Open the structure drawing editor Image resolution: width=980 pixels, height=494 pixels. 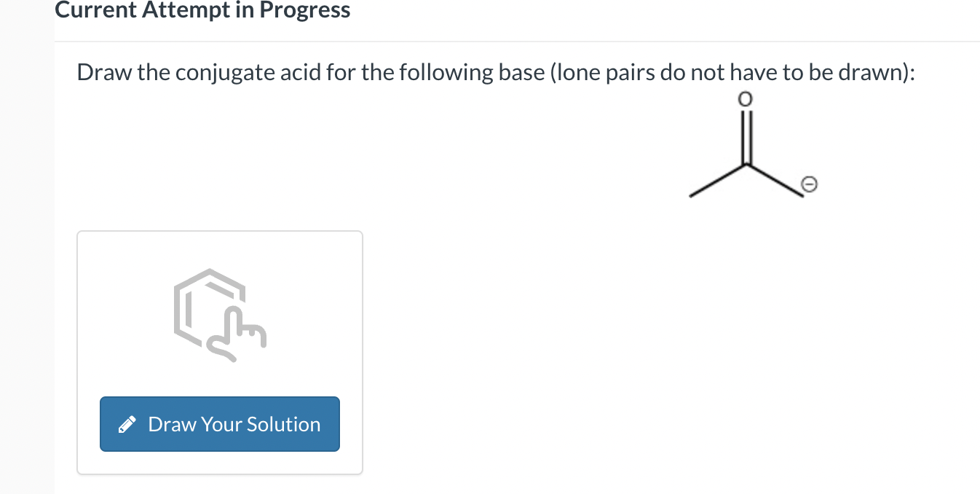tap(219, 424)
